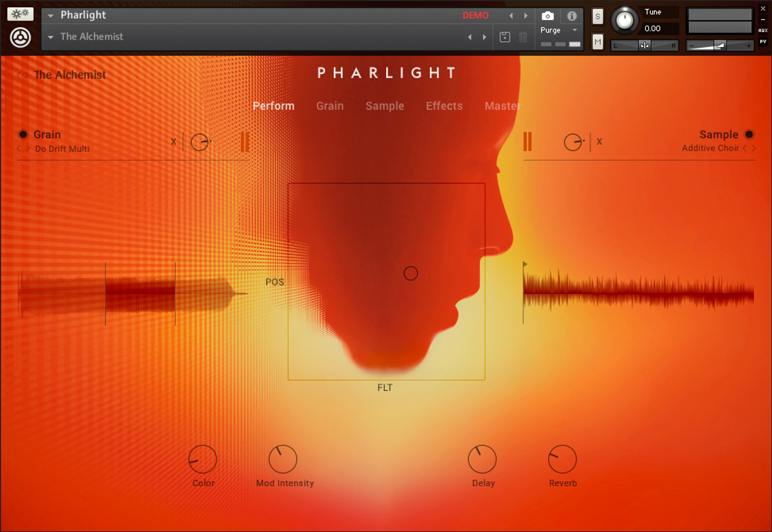Click the Native Instruments logo icon
The width and height of the screenshot is (772, 532).
[x=21, y=38]
